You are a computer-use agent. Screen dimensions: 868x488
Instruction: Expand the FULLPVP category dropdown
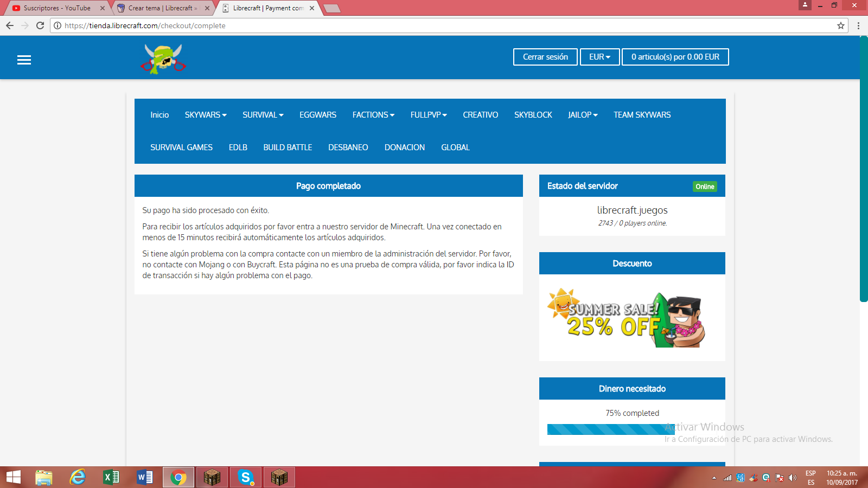[x=429, y=115]
